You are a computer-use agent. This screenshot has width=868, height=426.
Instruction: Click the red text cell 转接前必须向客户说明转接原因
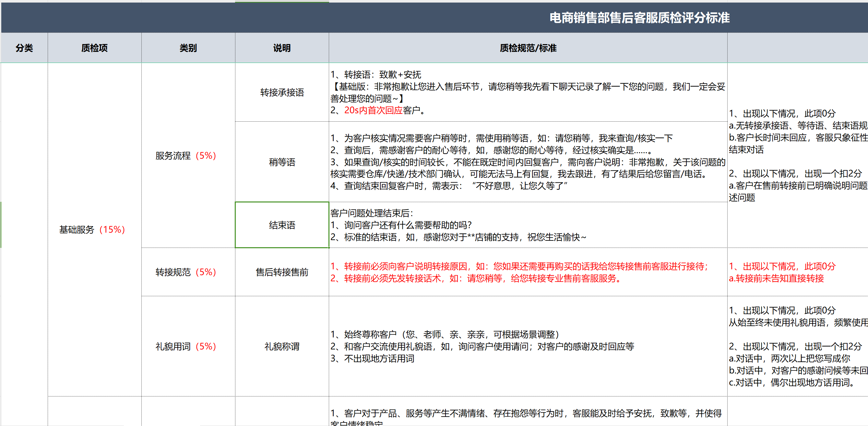pos(528,272)
